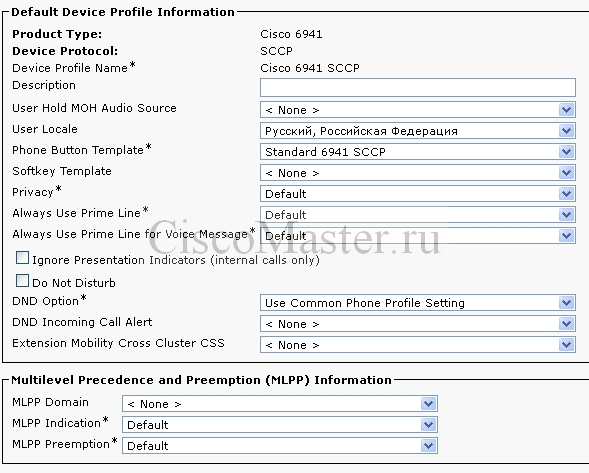
Task: Open Always Use Prime Line dropdown
Action: tap(418, 215)
